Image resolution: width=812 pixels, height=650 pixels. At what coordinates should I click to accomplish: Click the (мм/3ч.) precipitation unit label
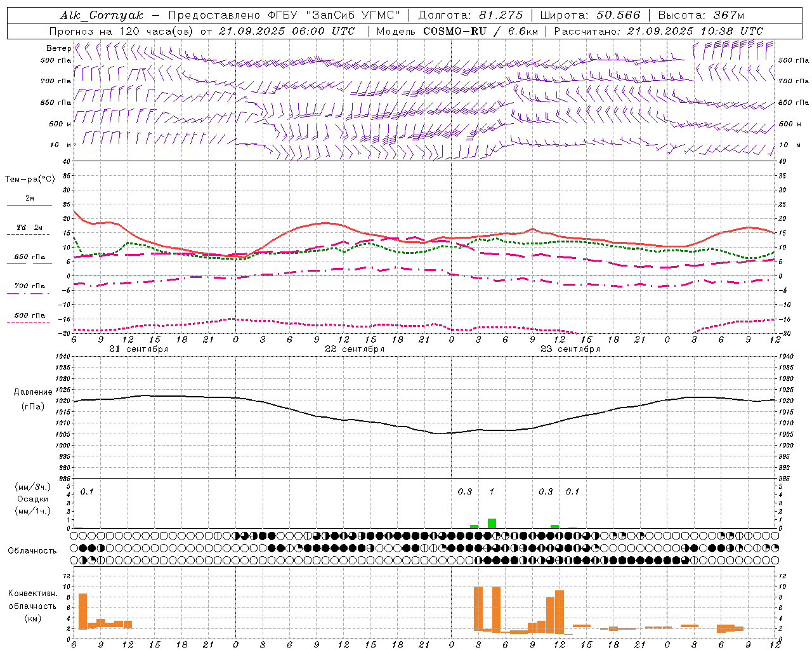[33, 487]
